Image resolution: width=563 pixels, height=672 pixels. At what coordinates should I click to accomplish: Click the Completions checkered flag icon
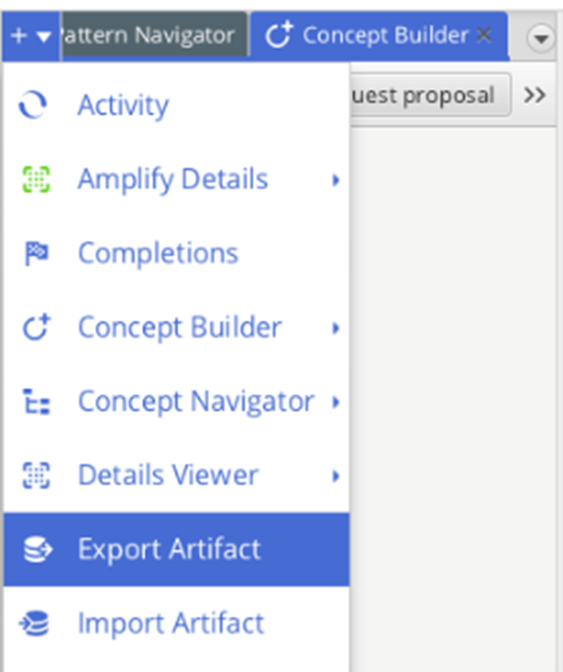[36, 253]
